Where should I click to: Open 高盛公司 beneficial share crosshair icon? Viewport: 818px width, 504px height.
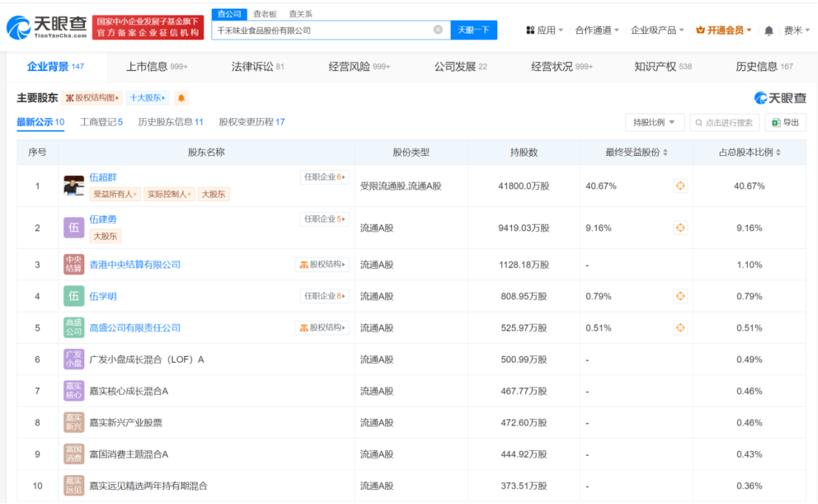tap(680, 327)
